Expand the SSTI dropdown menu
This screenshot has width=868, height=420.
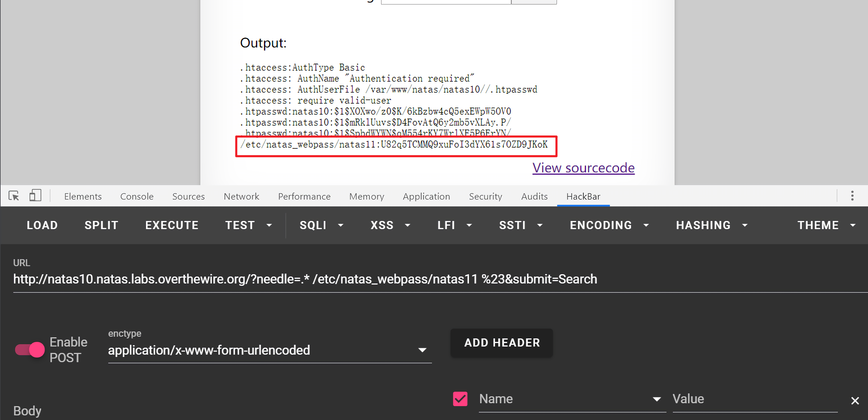(x=521, y=225)
